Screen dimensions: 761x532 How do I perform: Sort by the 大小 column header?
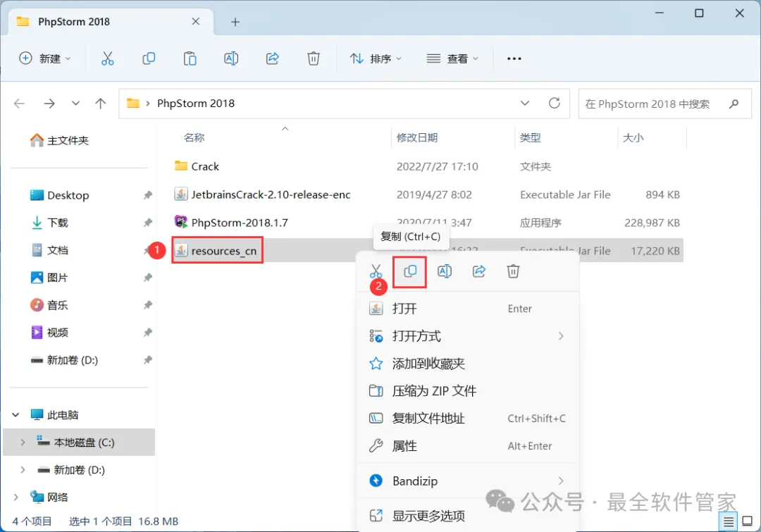633,138
